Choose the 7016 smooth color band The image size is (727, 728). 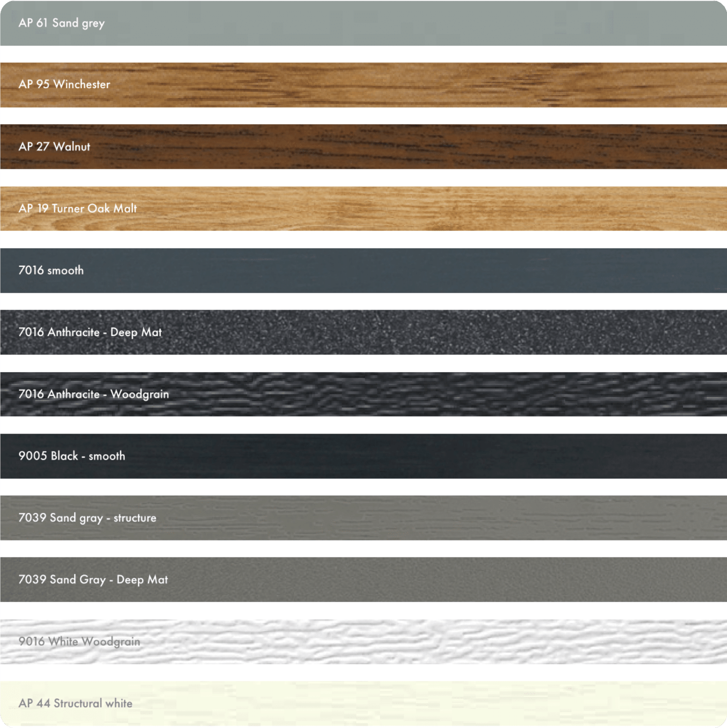point(364,270)
